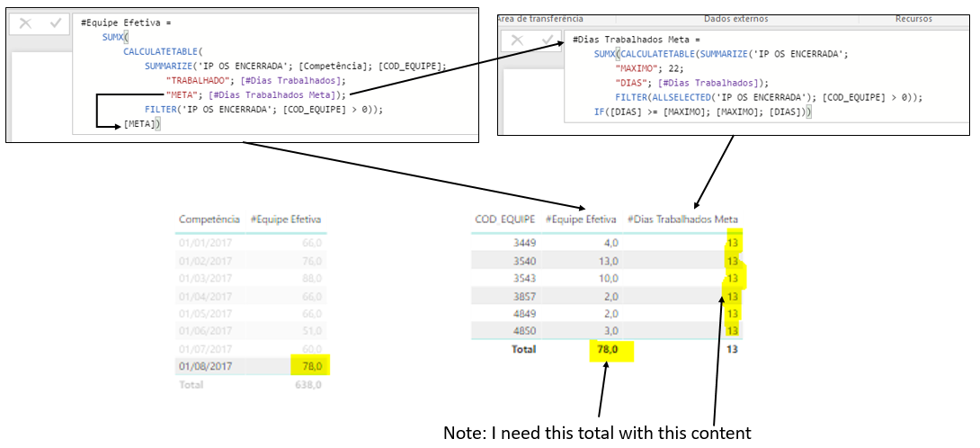The width and height of the screenshot is (980, 448).
Task: Click the Dias Trabalhados Meta 13 for team 4850
Action: point(733,330)
